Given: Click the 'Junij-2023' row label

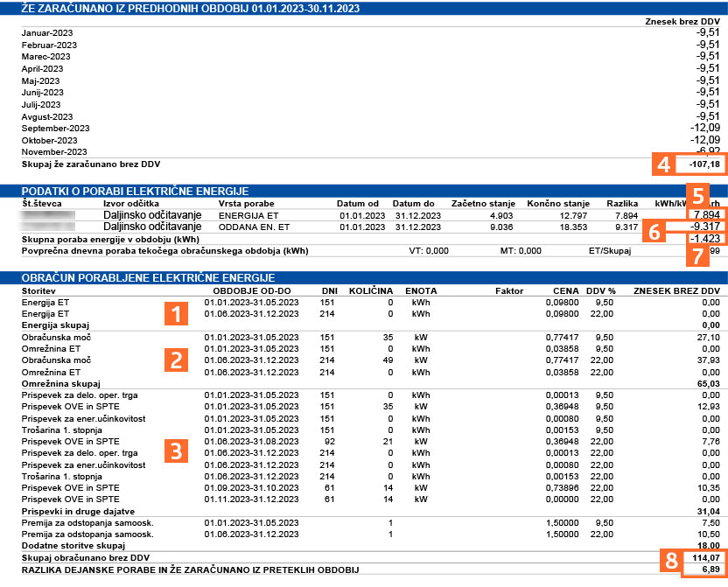Looking at the screenshot, I should tap(42, 93).
